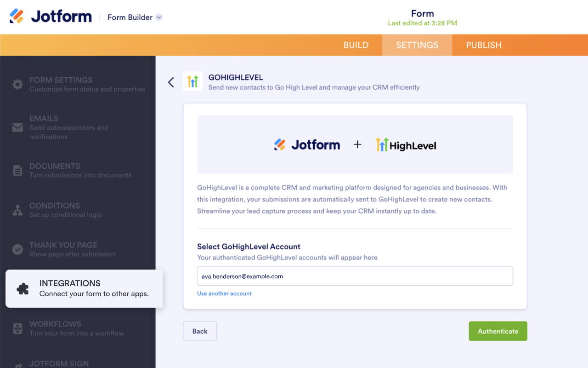This screenshot has height=368, width=588.
Task: Select the Thank You Page checkmark icon
Action: tap(17, 249)
